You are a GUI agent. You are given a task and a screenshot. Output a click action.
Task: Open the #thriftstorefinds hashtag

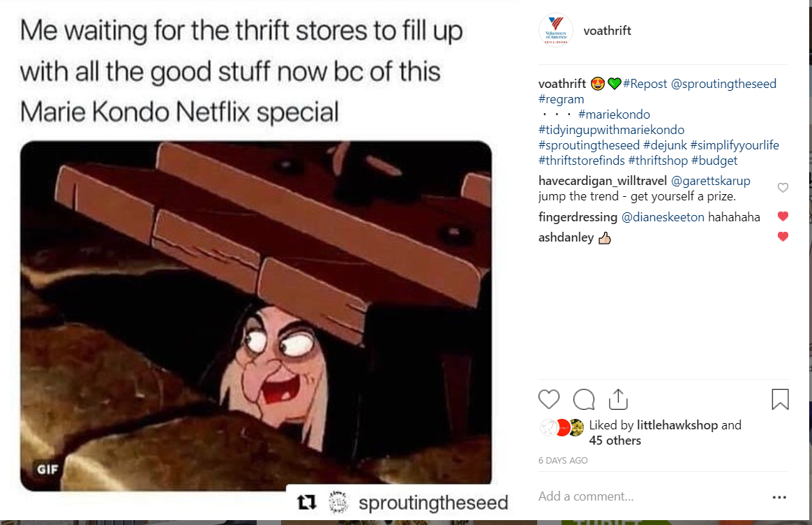point(582,161)
